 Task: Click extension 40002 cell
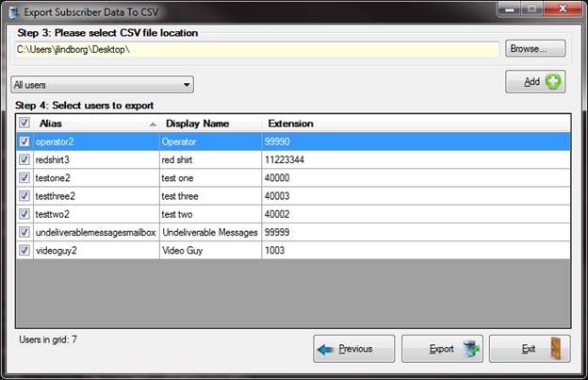pos(416,214)
